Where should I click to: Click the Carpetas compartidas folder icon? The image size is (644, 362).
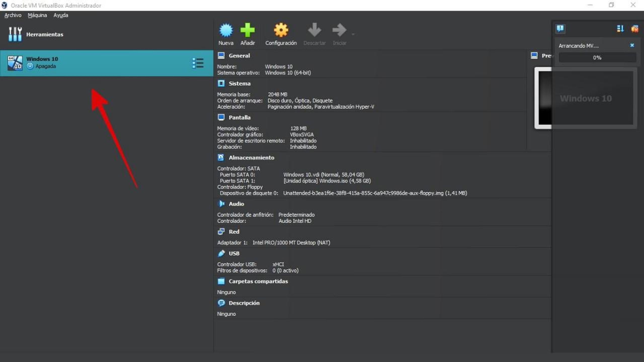pos(221,281)
